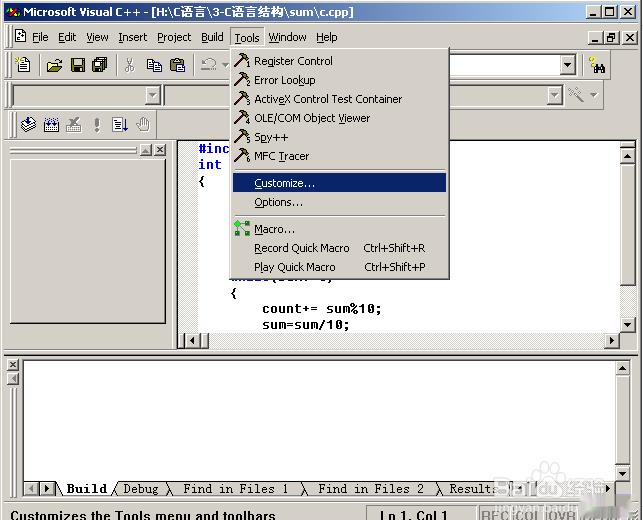Click editor horizontal scrollbar left arrow
Image resolution: width=643 pixels, height=520 pixels.
[192, 340]
